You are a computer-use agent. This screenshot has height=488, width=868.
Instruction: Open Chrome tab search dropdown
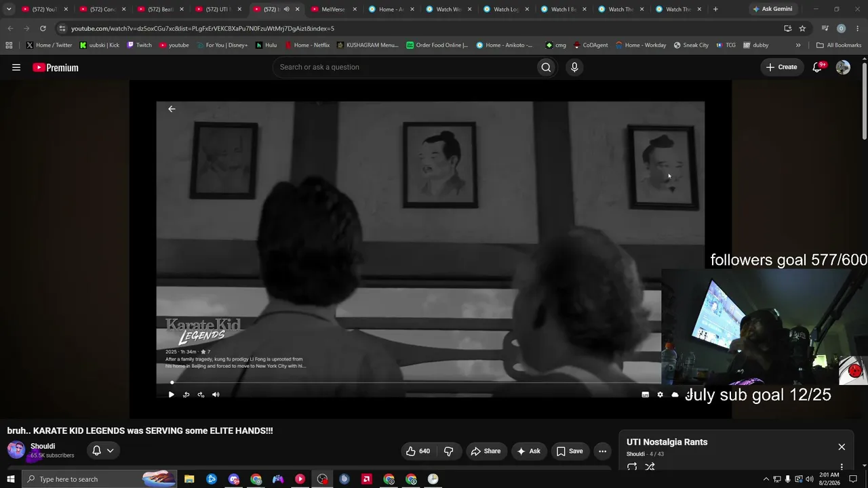coord(9,9)
